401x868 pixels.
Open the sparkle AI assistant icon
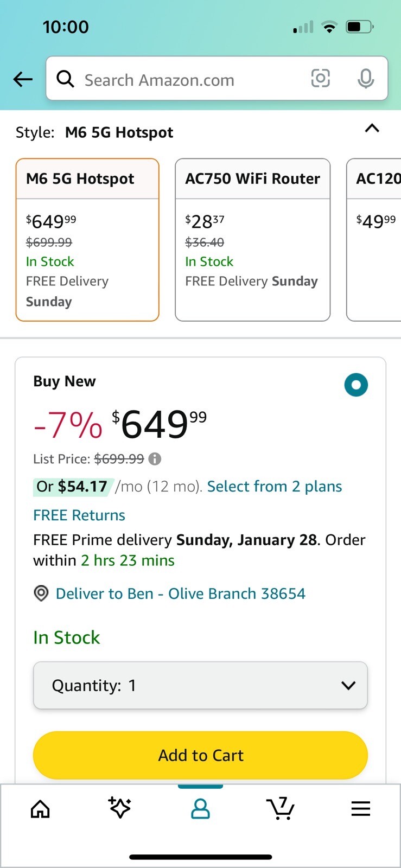coord(119,808)
